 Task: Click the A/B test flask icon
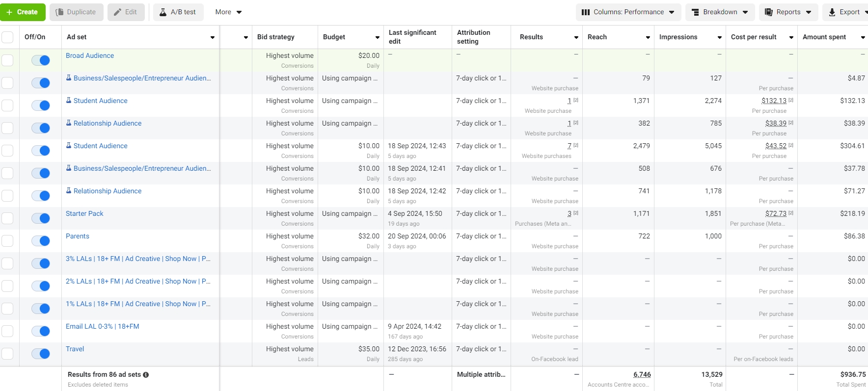point(163,12)
